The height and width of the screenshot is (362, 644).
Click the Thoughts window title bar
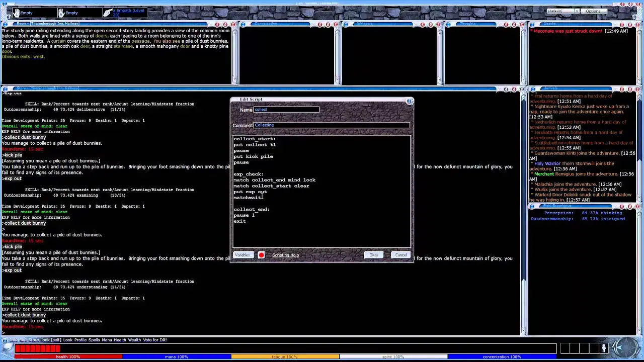pyautogui.click(x=484, y=24)
